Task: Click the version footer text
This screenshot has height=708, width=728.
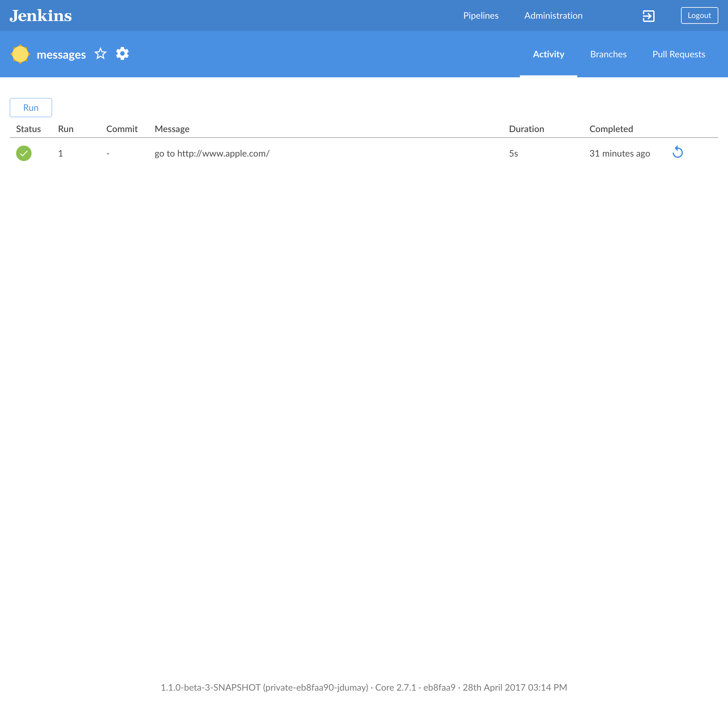Action: point(364,687)
